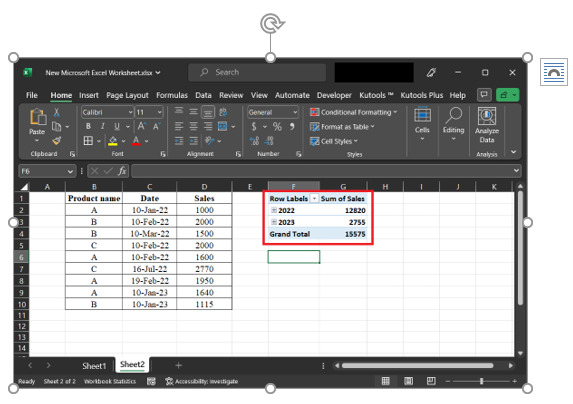Open Conditional Formatting dropdown
573x404 pixels.
(x=353, y=112)
